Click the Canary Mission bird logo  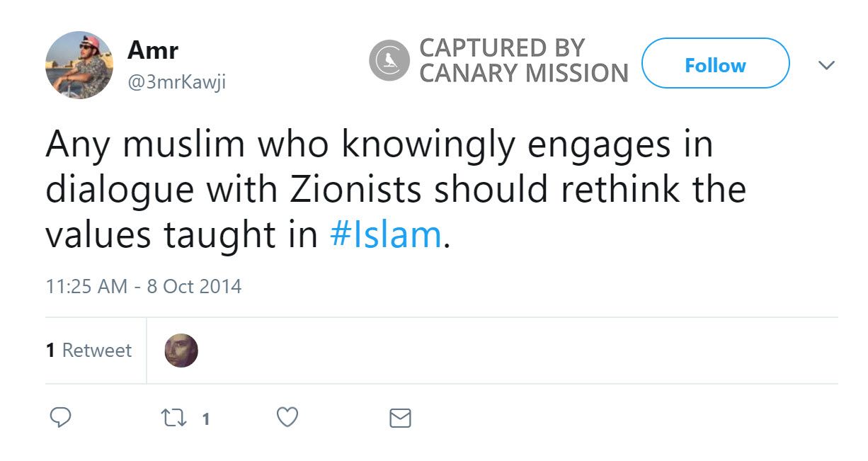pos(389,60)
